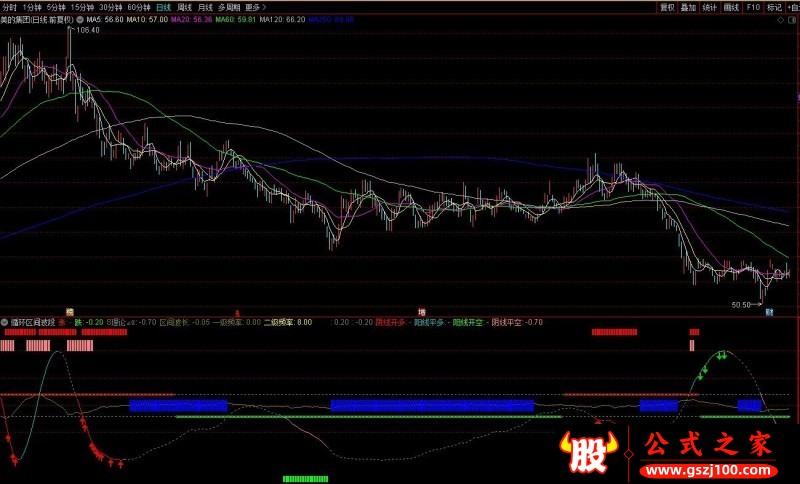This screenshot has width=800, height=484.
Task: Click the 增 event marker on time axis
Action: tap(421, 312)
